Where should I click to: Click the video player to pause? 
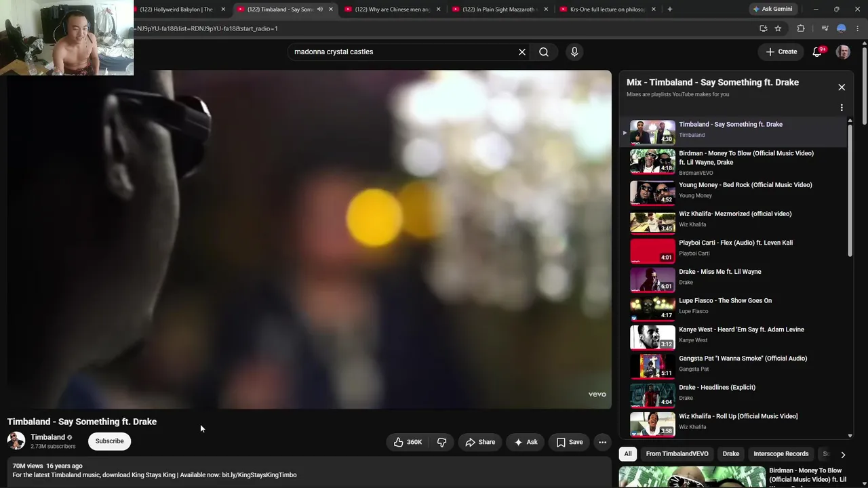309,239
